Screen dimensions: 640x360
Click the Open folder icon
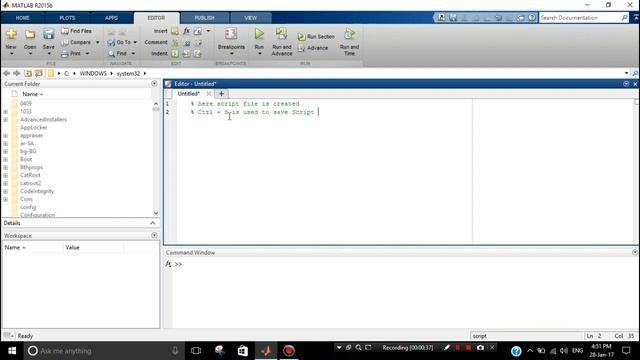pos(30,34)
